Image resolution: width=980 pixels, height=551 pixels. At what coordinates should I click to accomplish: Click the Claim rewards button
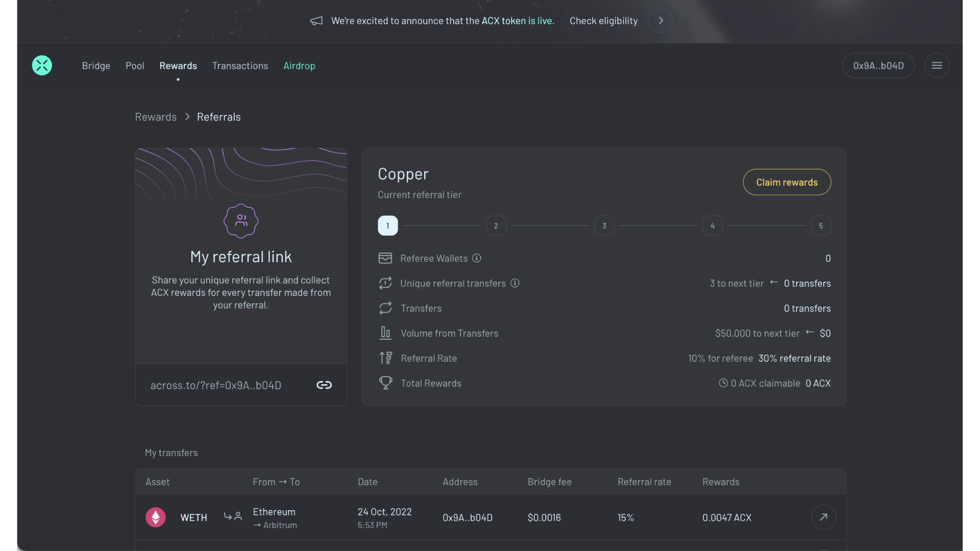coord(787,182)
